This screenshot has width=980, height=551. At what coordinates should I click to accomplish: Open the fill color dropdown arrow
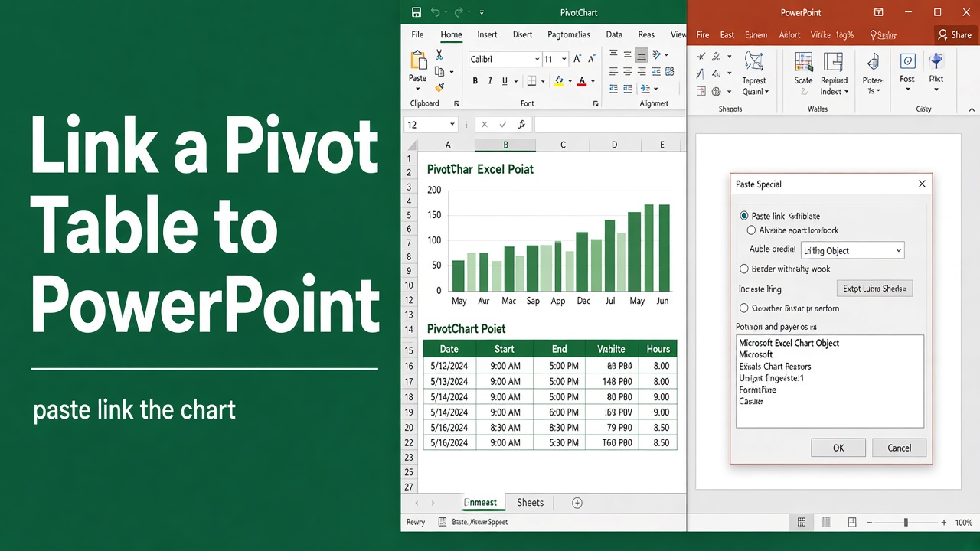click(x=569, y=81)
